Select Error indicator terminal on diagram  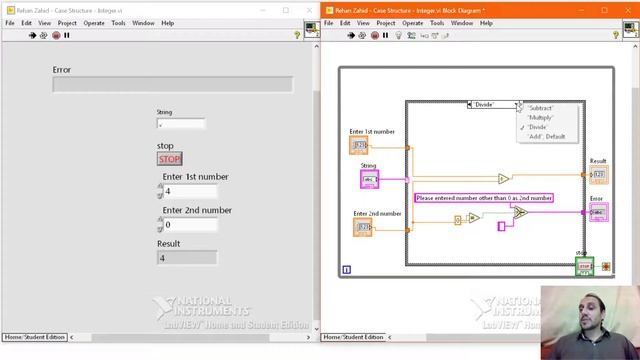pos(599,212)
